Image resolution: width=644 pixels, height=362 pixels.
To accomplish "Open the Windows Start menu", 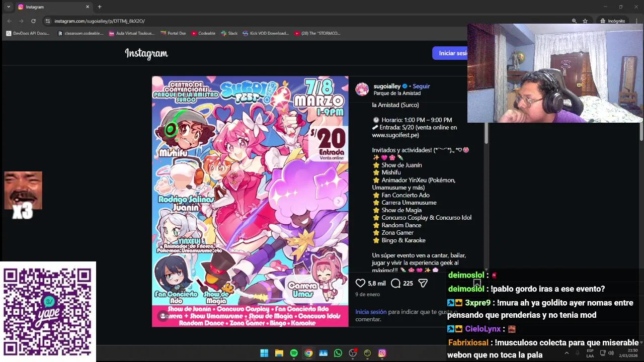I will click(x=264, y=353).
